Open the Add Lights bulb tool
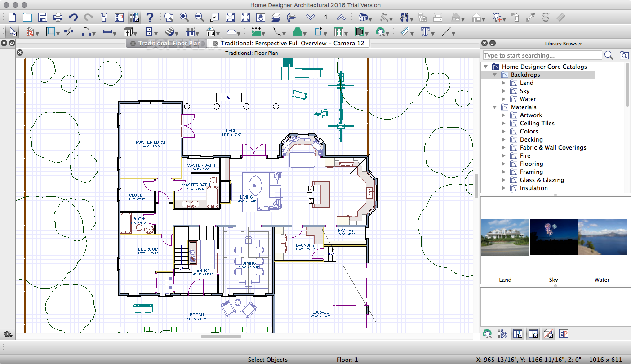 coord(497,18)
